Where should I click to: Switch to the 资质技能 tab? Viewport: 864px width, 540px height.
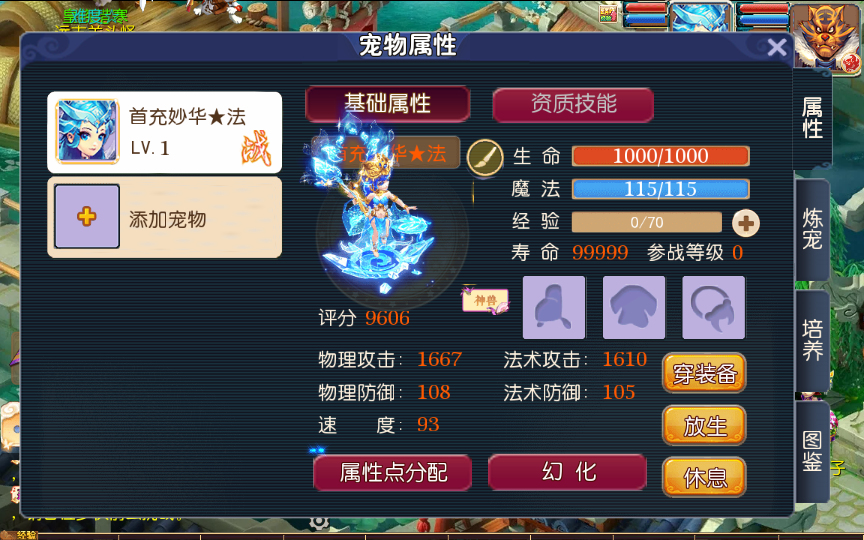pos(573,104)
